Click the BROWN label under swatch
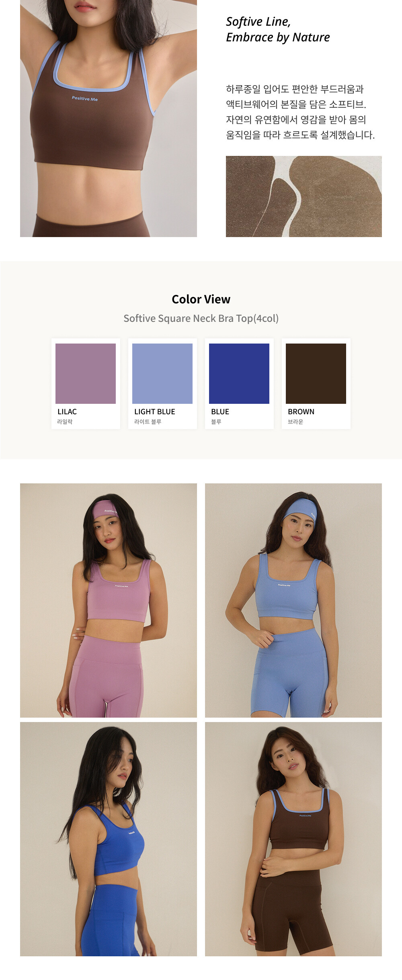The width and height of the screenshot is (402, 980). [x=301, y=411]
